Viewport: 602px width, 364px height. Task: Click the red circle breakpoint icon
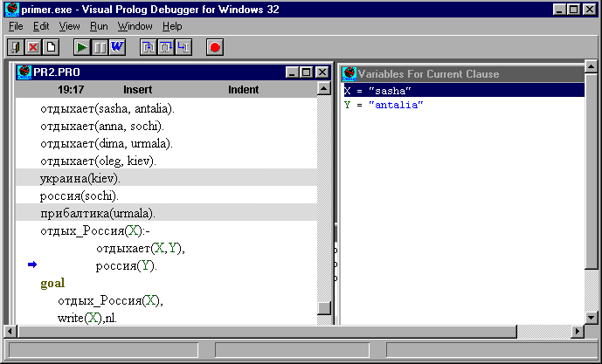click(x=215, y=47)
